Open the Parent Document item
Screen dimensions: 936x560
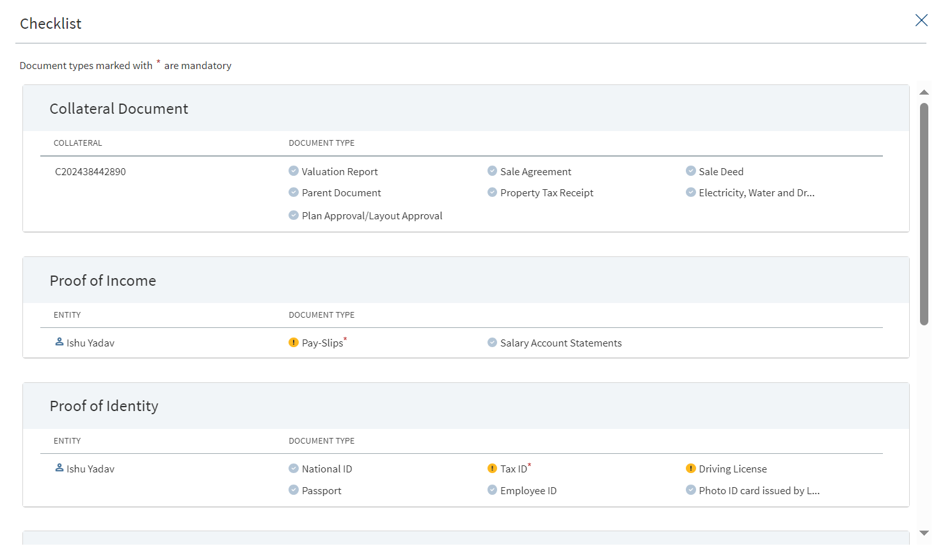(x=341, y=193)
